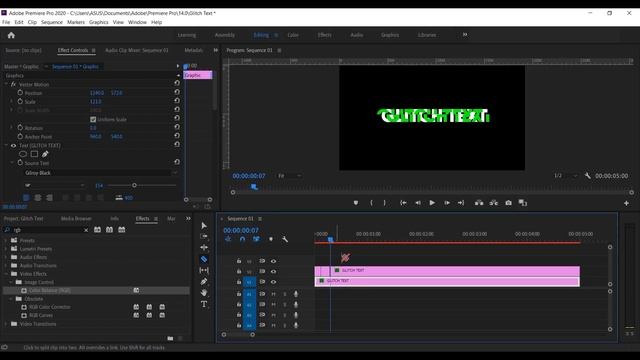Screen dimensions: 640x360
Task: Open the Fit zoom level dropdown
Action: (x=289, y=176)
